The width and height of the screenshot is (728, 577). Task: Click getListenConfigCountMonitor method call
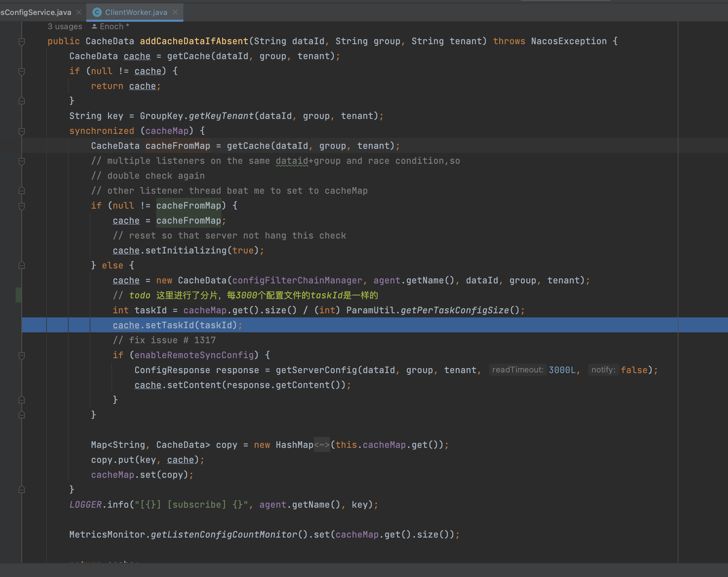(x=224, y=535)
